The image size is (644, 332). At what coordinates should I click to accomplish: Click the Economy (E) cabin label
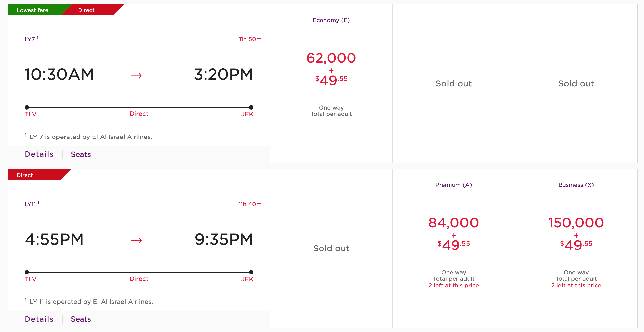(331, 20)
